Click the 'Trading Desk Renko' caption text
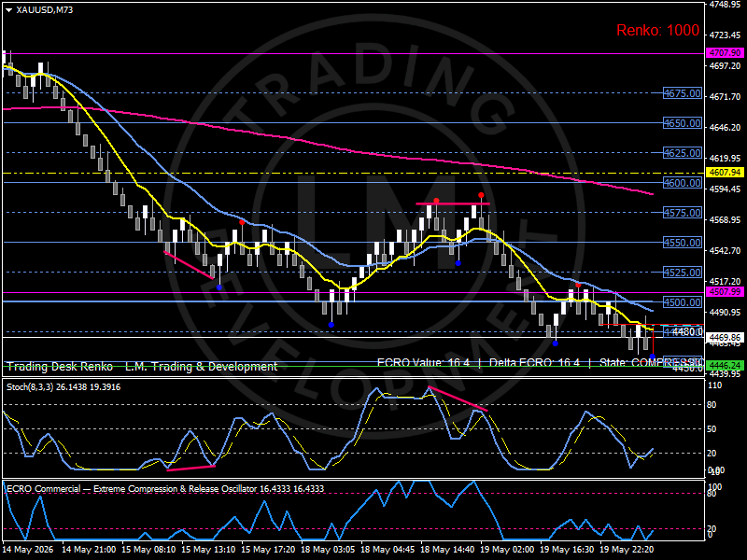 60,367
